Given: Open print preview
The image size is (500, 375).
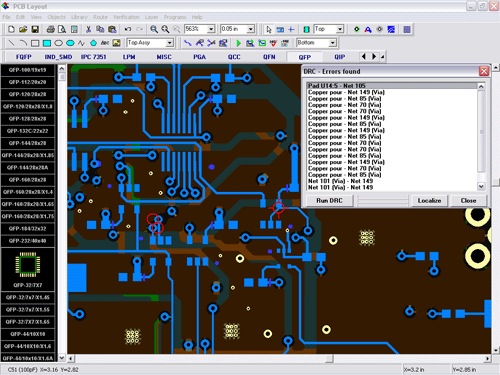Looking at the screenshot, I should pos(62,30).
